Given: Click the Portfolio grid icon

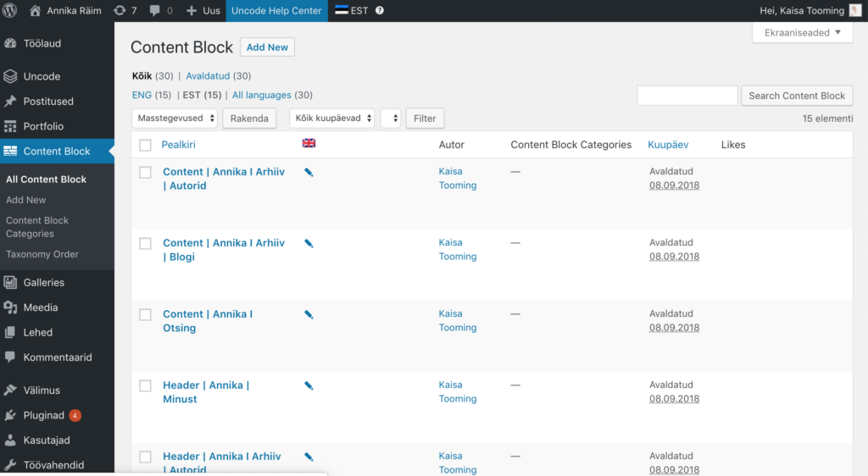Looking at the screenshot, I should pyautogui.click(x=10, y=126).
